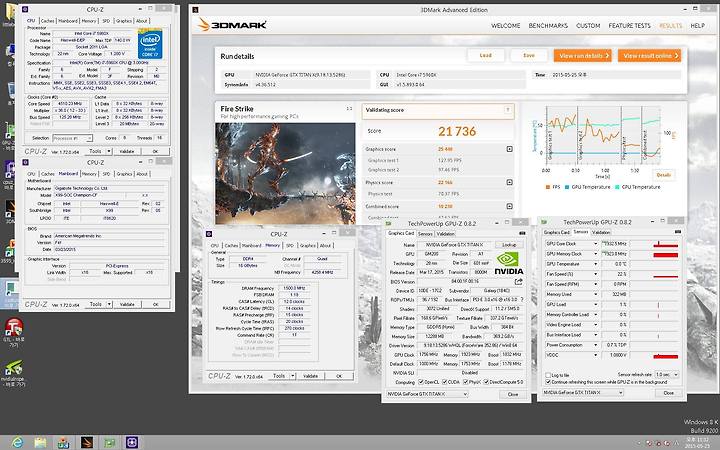Viewport: 720px width, 450px height.
Task: Open Internet Explorer from the taskbar
Action: click(x=17, y=443)
